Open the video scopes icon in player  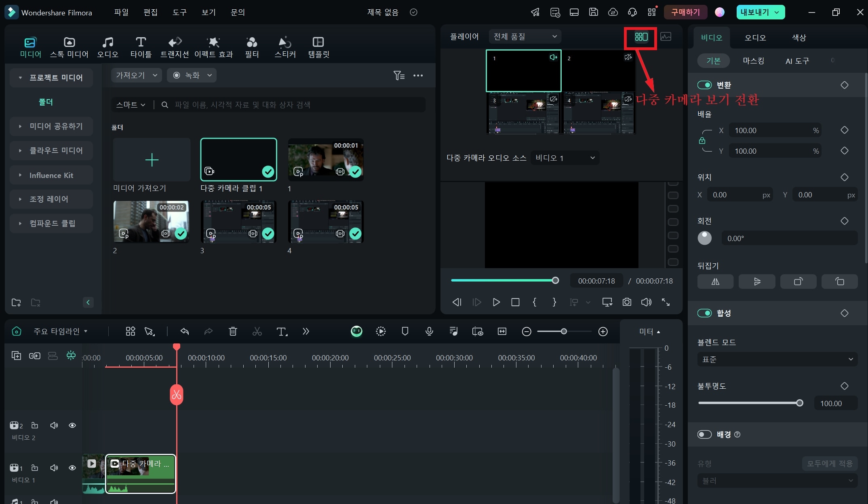click(666, 37)
